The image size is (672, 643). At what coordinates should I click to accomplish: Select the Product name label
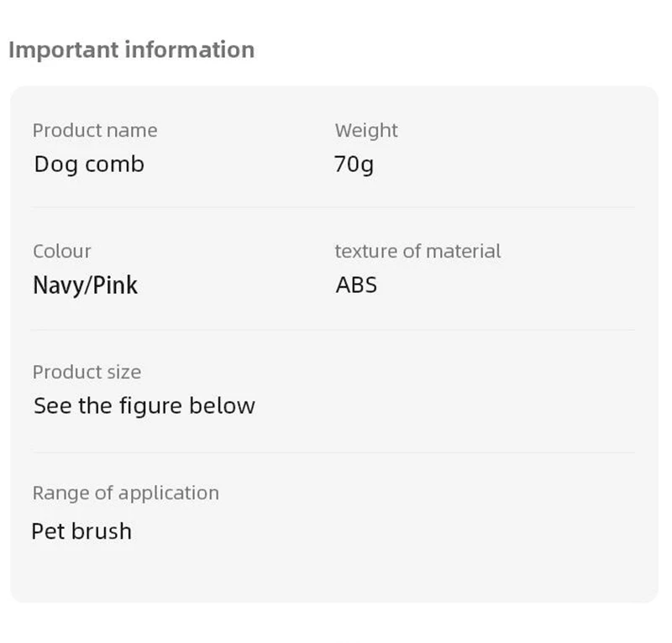point(95,131)
